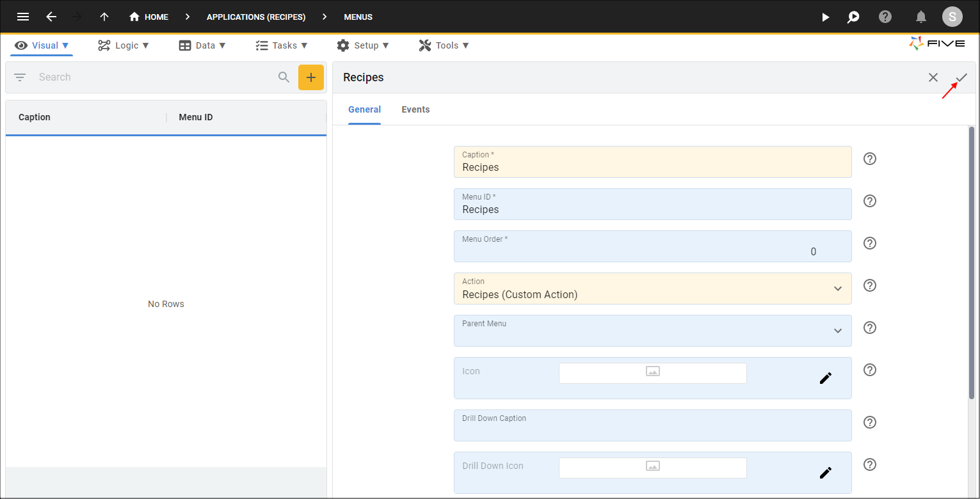
Task: Click the magnifier search icon
Action: click(284, 77)
